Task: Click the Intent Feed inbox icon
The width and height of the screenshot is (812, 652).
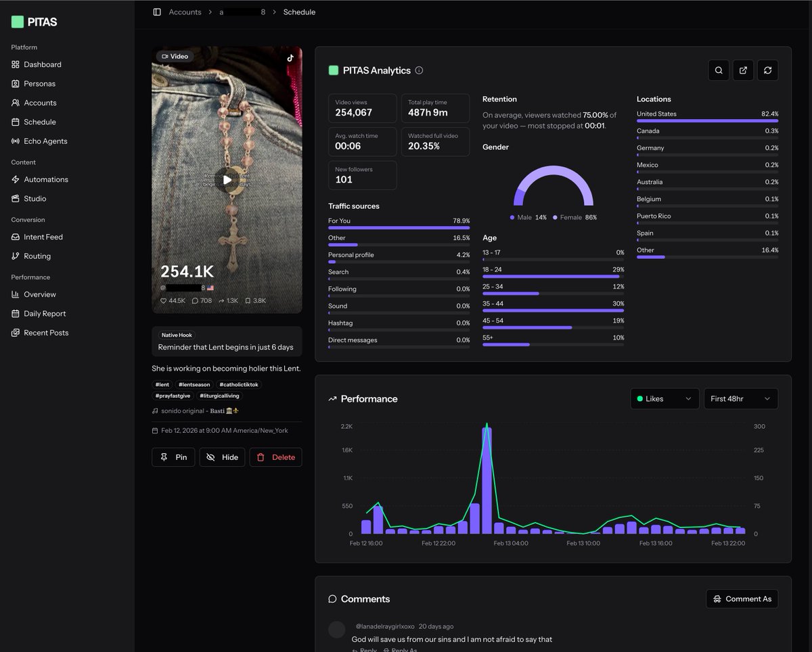Action: (16, 237)
